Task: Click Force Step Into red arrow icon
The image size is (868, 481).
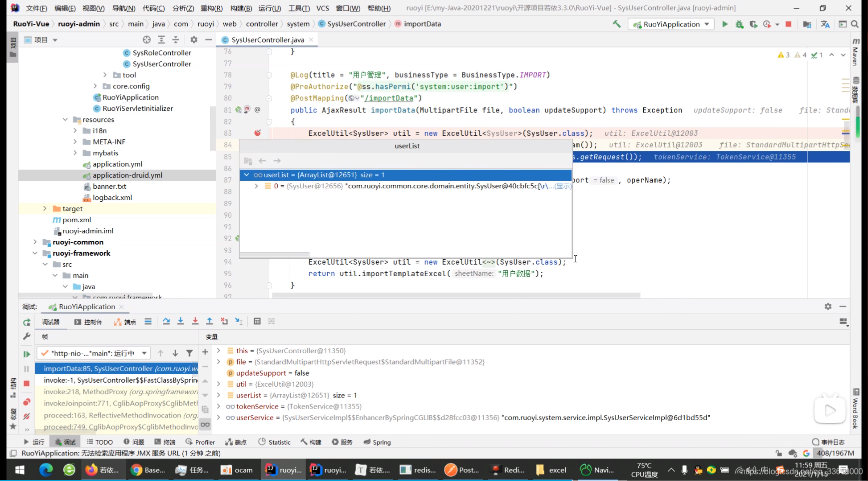Action: coord(195,321)
